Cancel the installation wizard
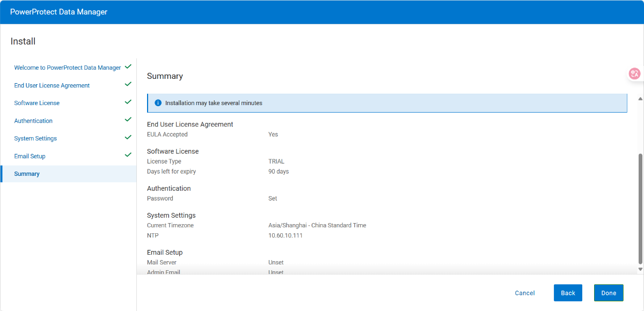The image size is (644, 311). pyautogui.click(x=525, y=293)
